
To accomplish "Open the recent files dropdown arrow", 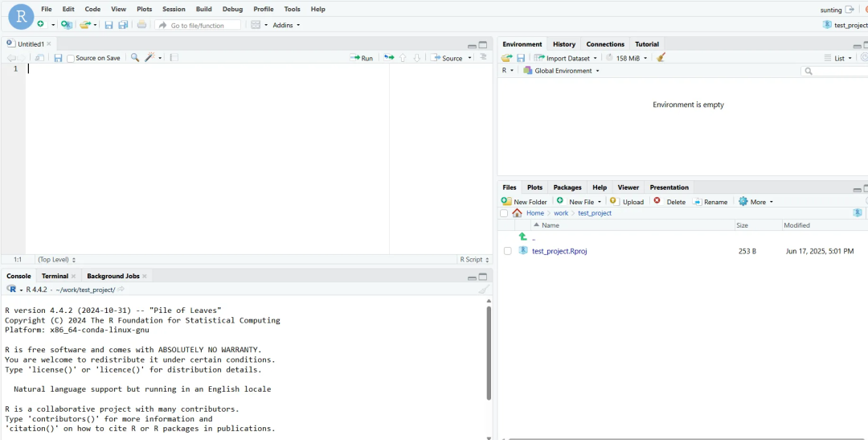I will pyautogui.click(x=95, y=25).
